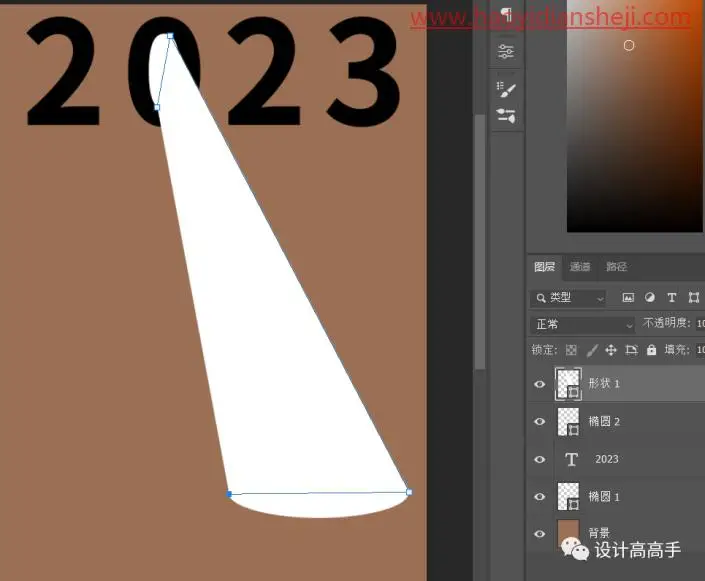This screenshot has width=705, height=581.
Task: Hide the 形状 1 layer
Action: [540, 384]
